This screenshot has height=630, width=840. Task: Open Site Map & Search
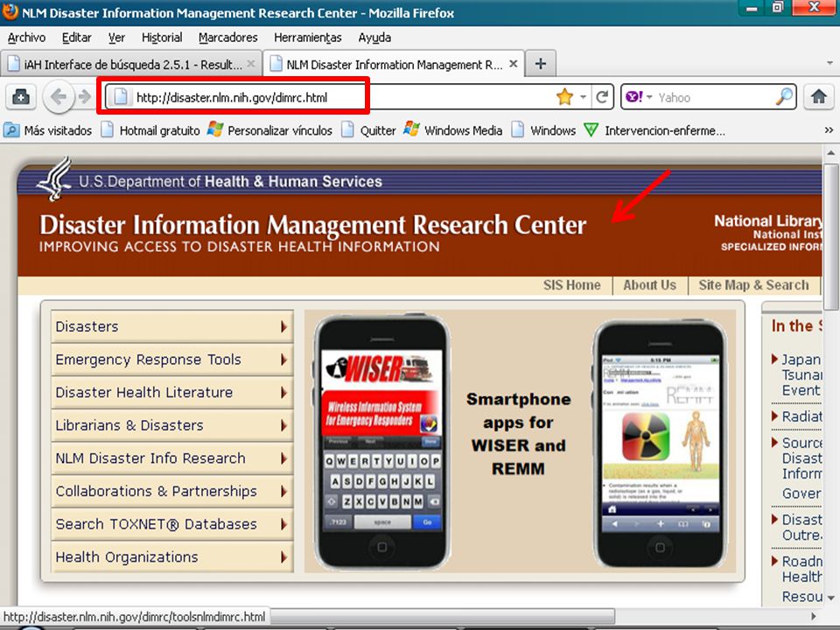coord(753,285)
